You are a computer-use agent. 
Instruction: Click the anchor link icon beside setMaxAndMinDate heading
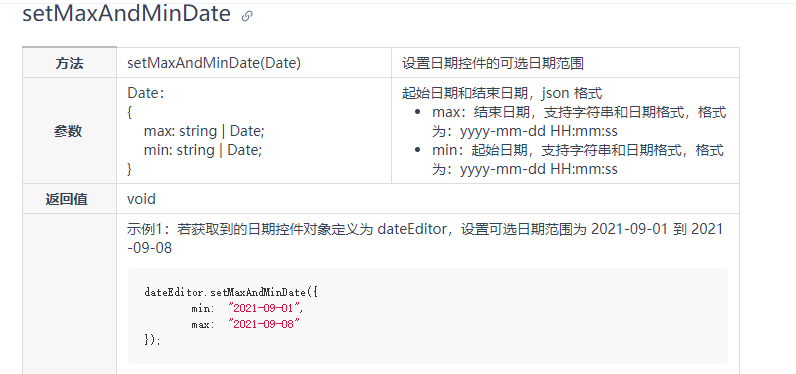pyautogui.click(x=247, y=16)
